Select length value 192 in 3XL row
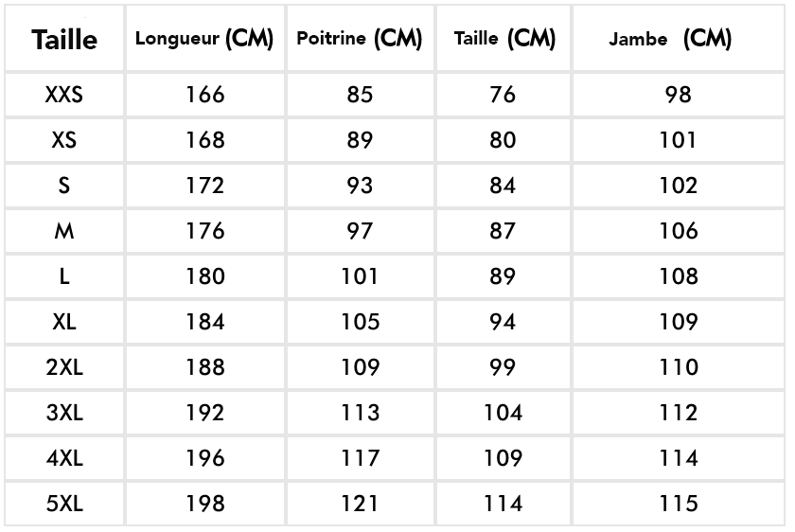This screenshot has width=795, height=532. click(204, 413)
